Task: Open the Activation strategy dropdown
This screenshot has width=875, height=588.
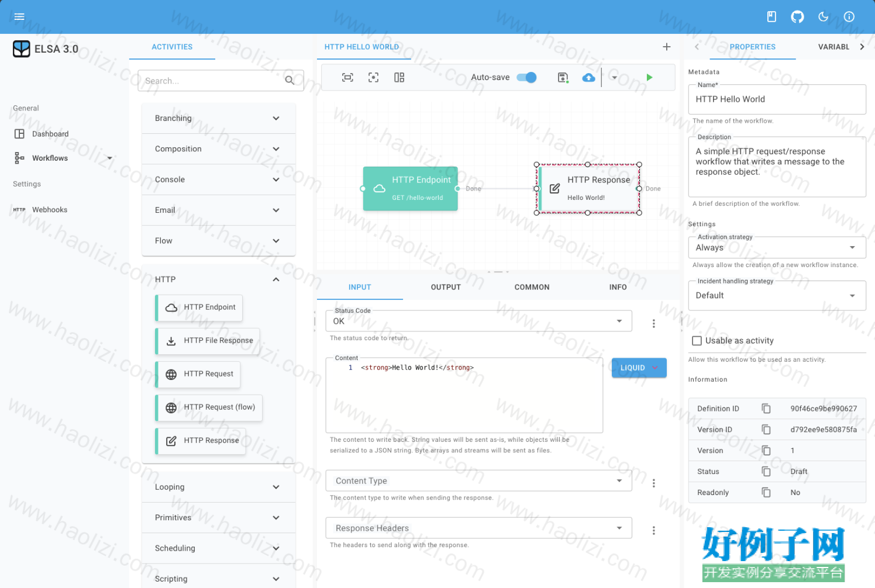Action: pos(777,247)
